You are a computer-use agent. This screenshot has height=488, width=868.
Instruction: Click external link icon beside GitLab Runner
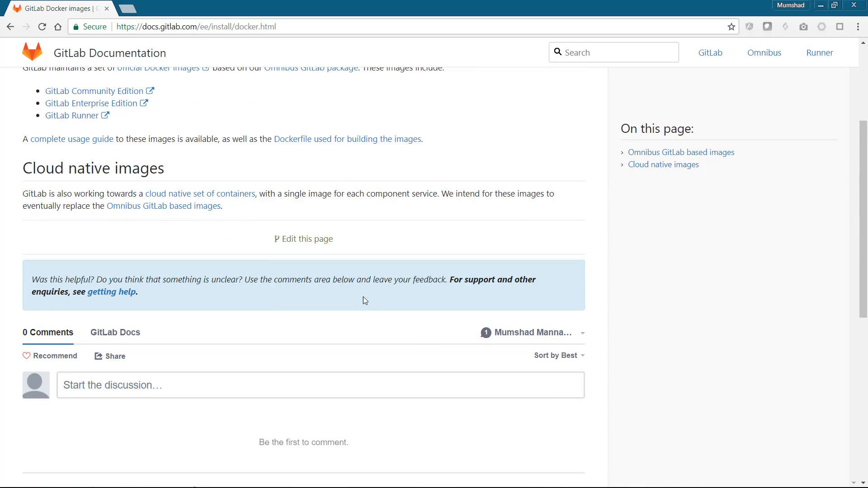click(105, 115)
